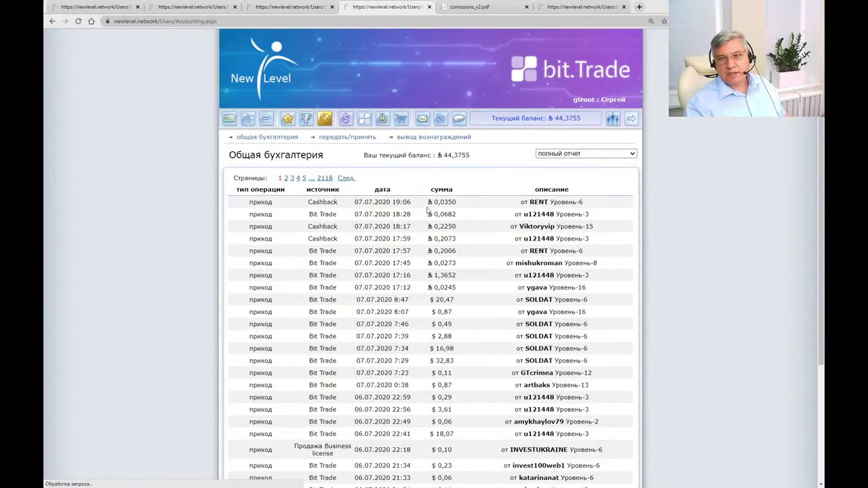The height and width of the screenshot is (488, 868).
Task: Go to page 5 of the report
Action: click(x=304, y=178)
